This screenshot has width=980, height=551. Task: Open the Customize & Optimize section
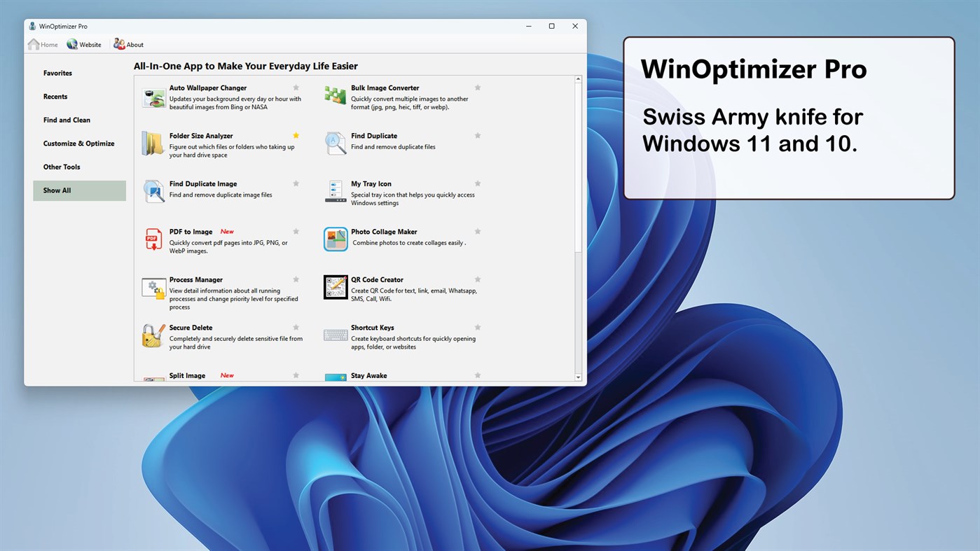[78, 143]
